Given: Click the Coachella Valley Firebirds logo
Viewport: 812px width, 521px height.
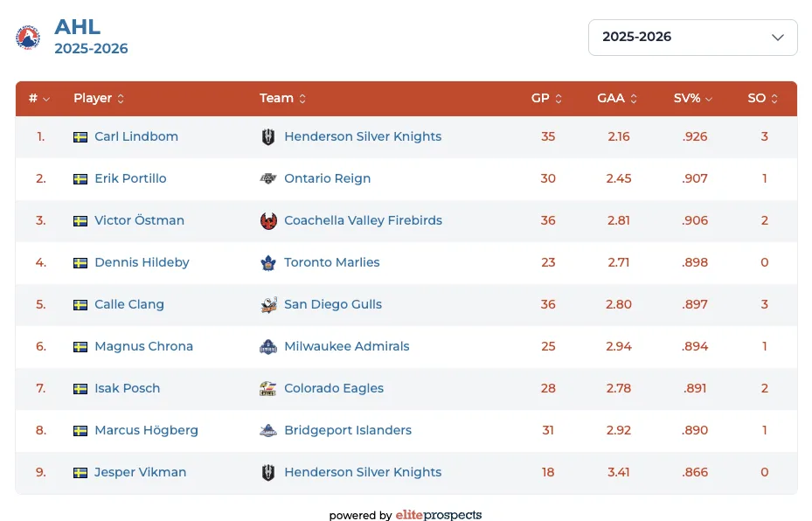Looking at the screenshot, I should (268, 221).
